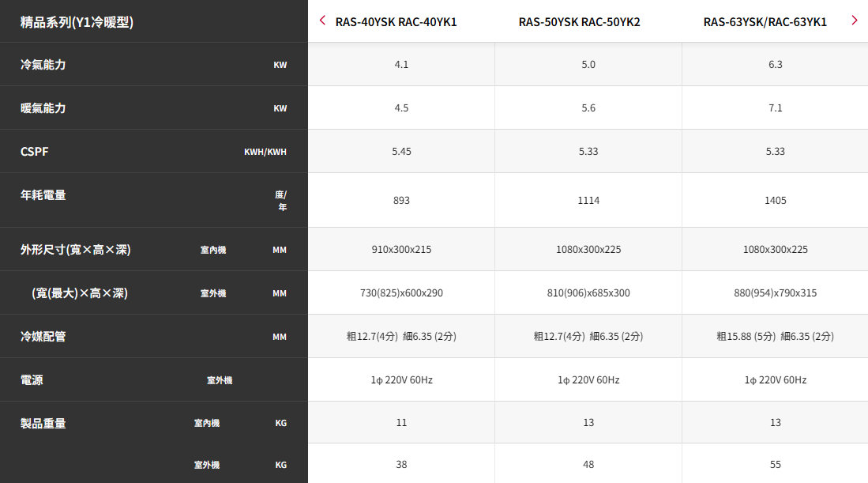
Task: Click the MM unit in the 冷媒配管 row
Action: click(280, 337)
